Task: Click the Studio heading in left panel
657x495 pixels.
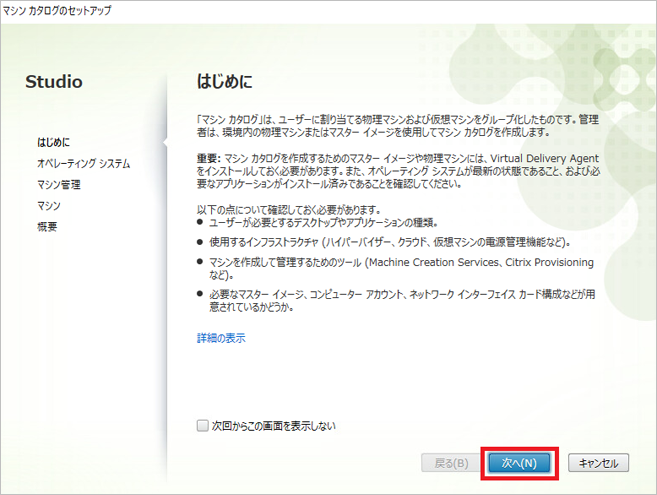Action: [x=54, y=82]
